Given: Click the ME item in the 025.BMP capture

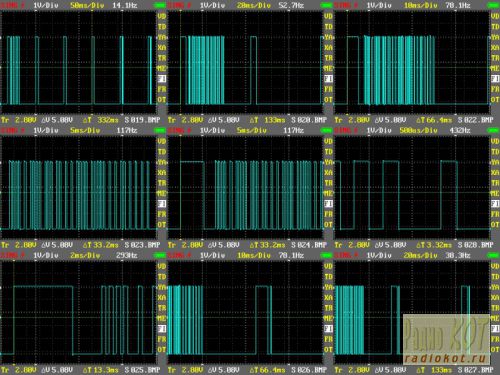Looking at the screenshot, I should click(x=162, y=318).
